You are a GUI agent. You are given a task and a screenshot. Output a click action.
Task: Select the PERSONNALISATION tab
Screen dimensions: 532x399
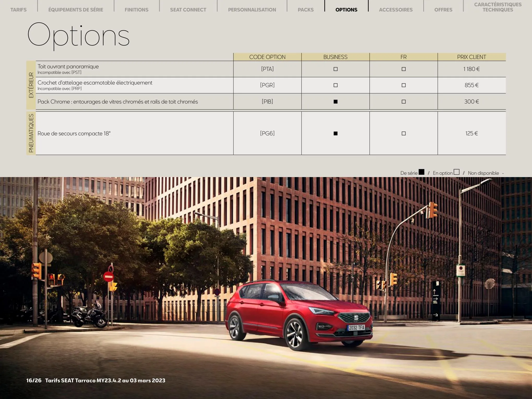click(x=252, y=10)
